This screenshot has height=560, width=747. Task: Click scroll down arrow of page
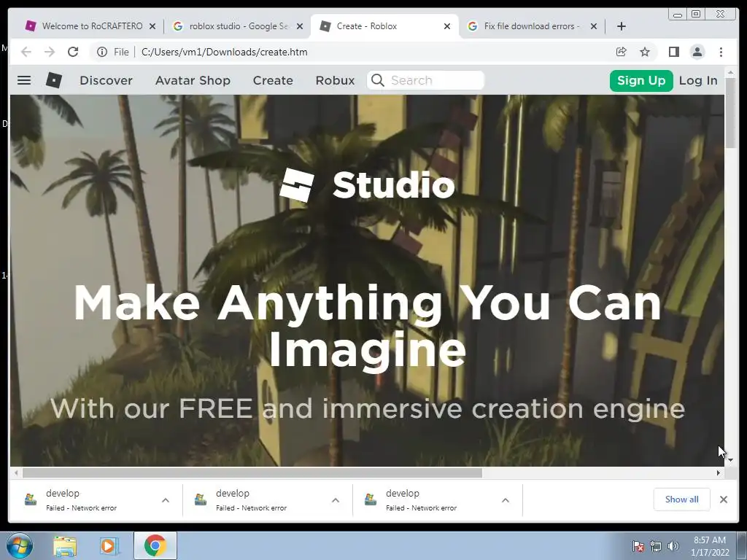click(x=730, y=460)
